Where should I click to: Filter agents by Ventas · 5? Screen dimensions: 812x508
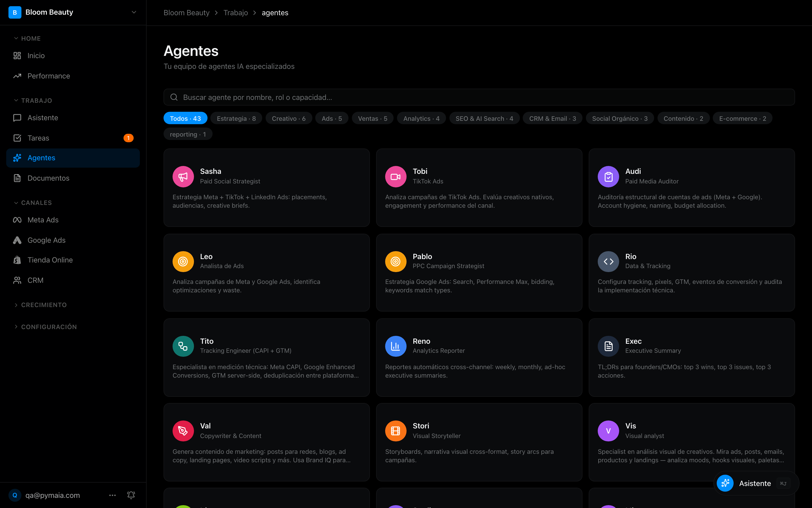[x=372, y=118]
